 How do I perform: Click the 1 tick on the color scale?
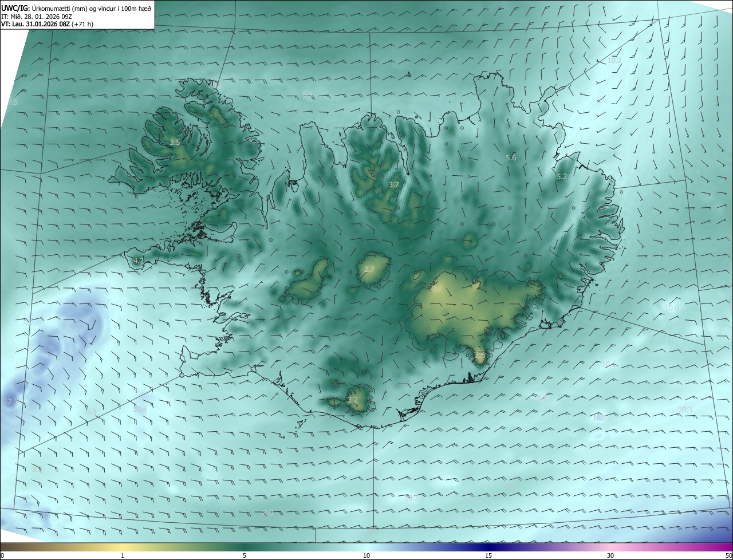click(x=123, y=555)
